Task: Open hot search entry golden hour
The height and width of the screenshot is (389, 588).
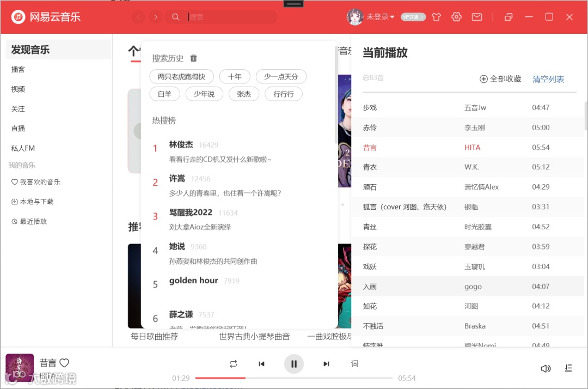Action: click(239, 284)
